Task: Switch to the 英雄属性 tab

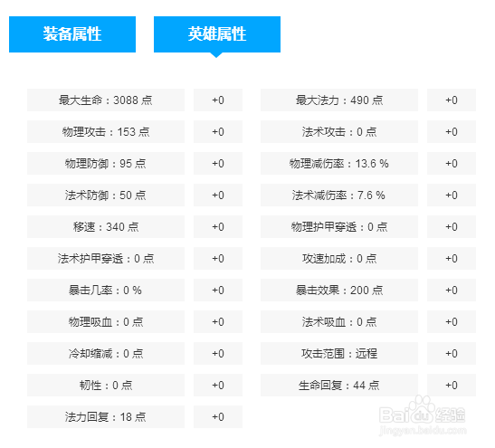Action: pos(217,34)
